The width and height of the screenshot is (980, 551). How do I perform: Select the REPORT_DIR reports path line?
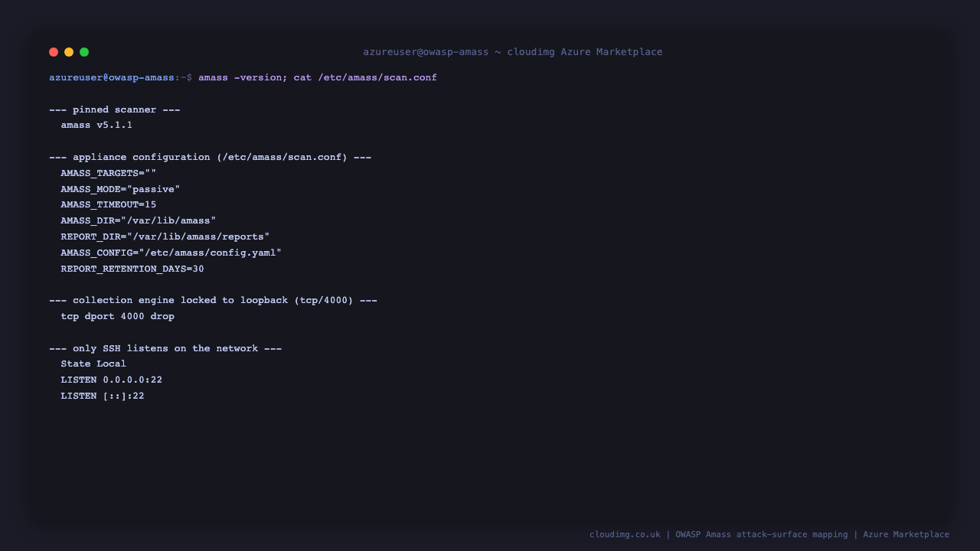[165, 237]
